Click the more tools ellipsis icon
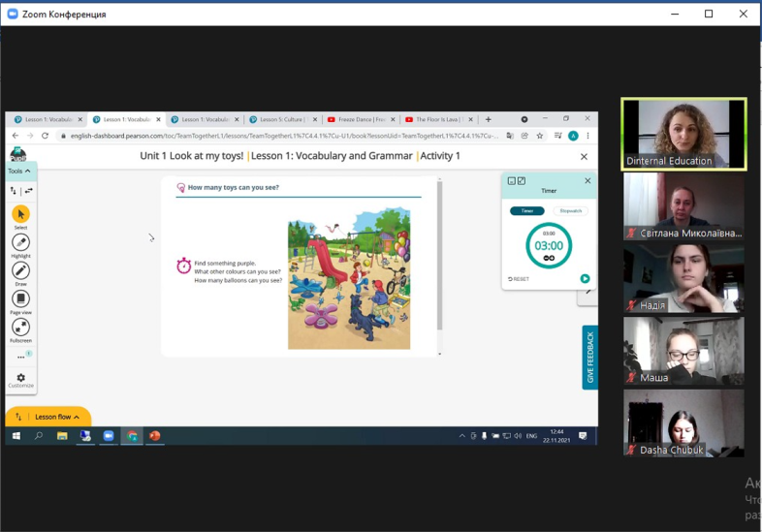This screenshot has height=532, width=762. pyautogui.click(x=20, y=357)
